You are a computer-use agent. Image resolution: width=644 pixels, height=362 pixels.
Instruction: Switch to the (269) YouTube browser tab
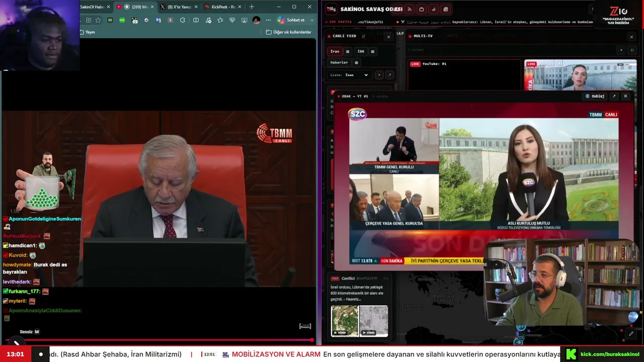coord(136,7)
